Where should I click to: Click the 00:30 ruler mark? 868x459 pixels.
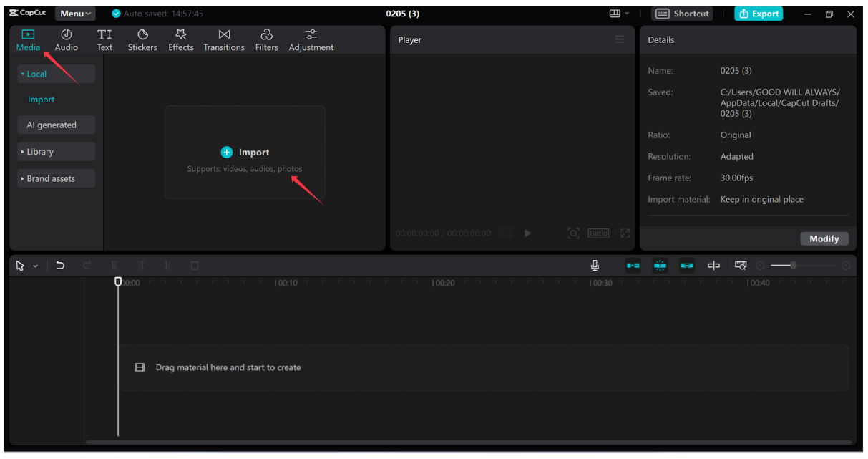click(x=601, y=284)
